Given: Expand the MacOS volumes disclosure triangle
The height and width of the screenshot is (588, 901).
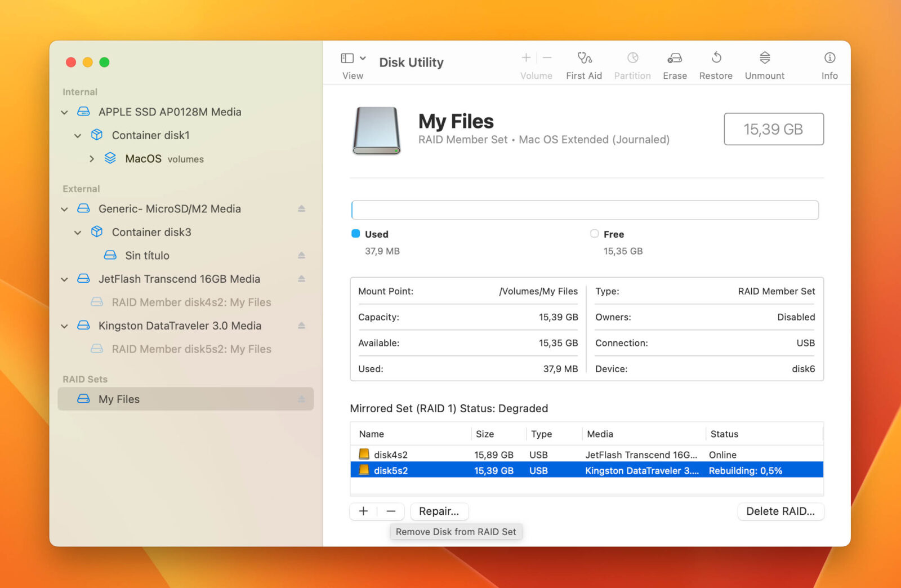Looking at the screenshot, I should click(92, 158).
